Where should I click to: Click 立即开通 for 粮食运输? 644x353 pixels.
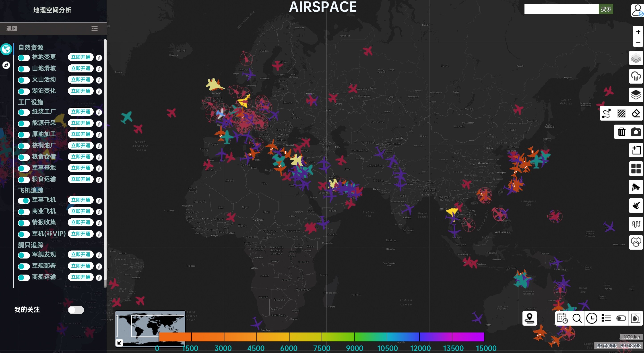pyautogui.click(x=81, y=179)
